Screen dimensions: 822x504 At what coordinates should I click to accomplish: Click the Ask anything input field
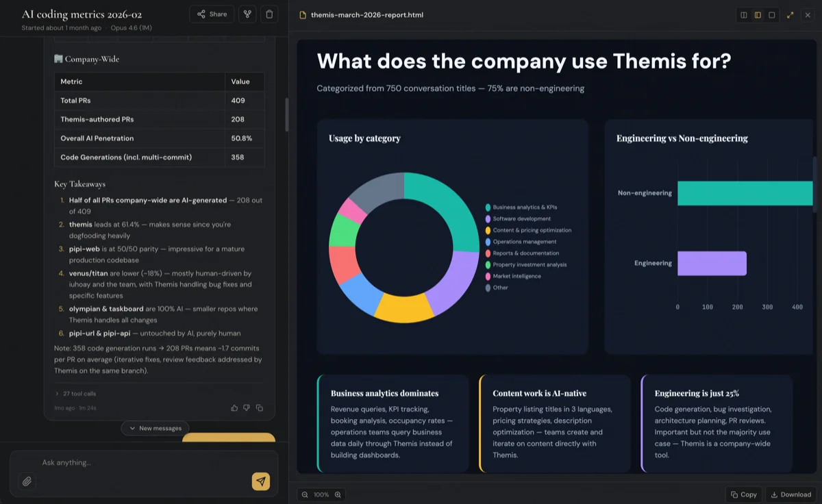click(x=137, y=462)
